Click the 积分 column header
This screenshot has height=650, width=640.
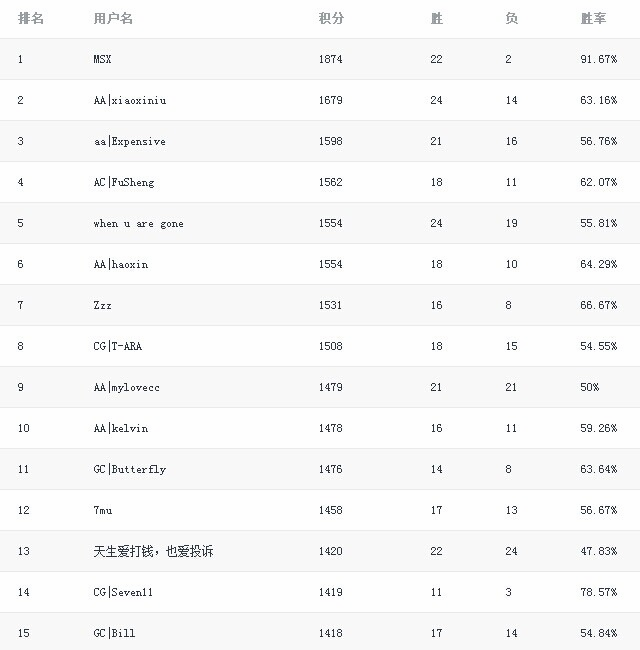(x=330, y=19)
